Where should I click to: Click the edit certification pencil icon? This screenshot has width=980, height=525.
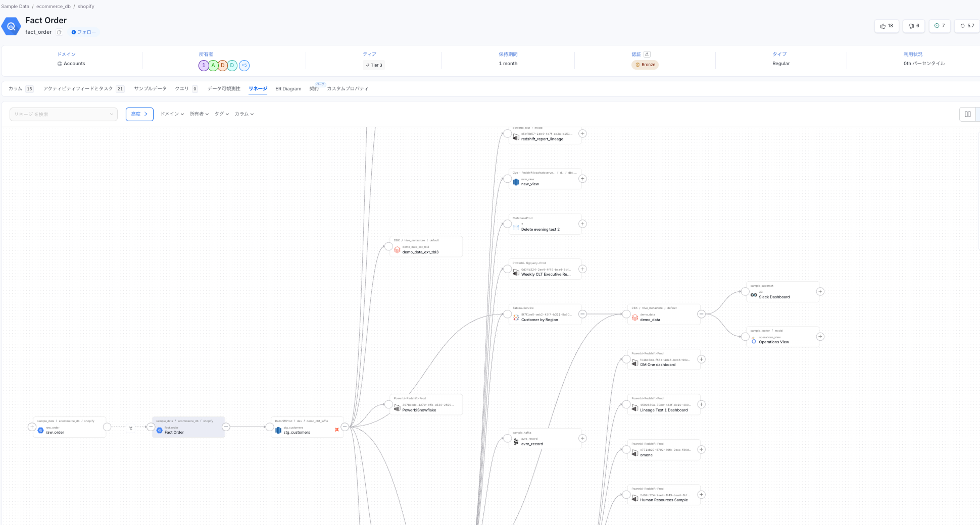647,55
